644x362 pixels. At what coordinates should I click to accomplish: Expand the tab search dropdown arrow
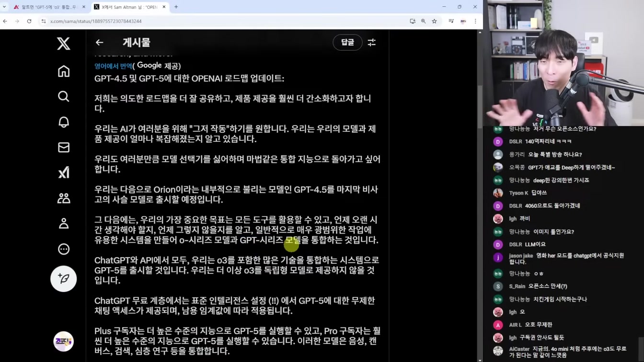[x=4, y=7]
